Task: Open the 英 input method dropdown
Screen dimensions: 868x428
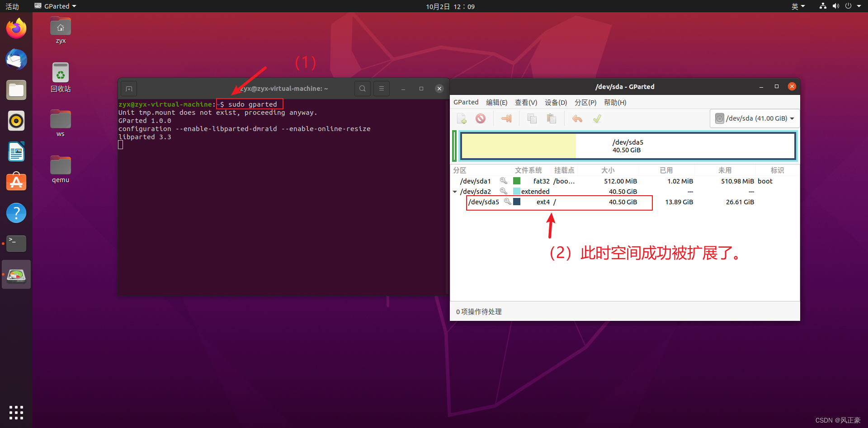Action: point(798,6)
